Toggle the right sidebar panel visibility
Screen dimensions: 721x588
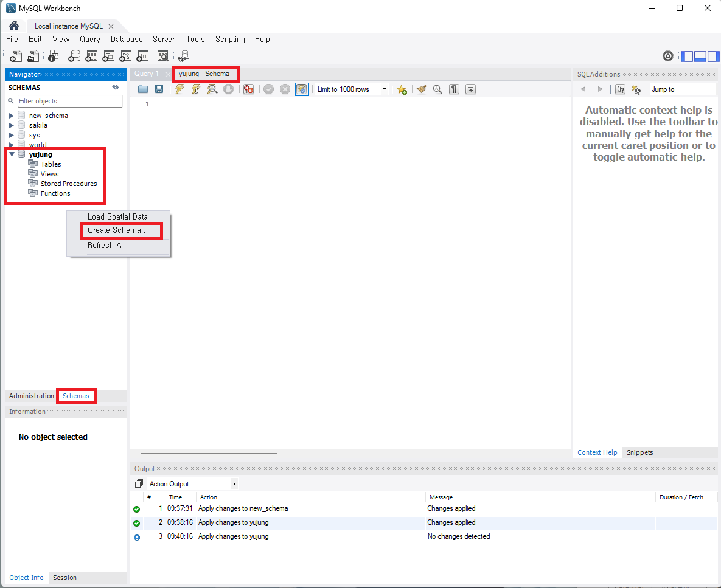point(713,56)
